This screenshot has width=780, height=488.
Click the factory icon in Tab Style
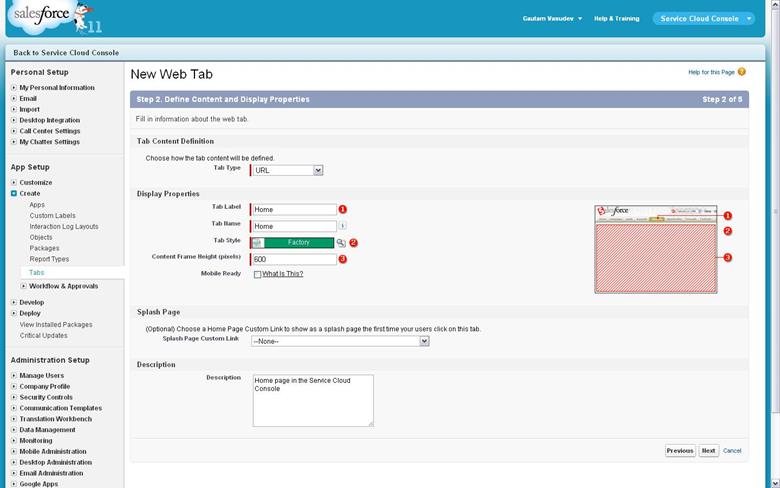pyautogui.click(x=258, y=243)
